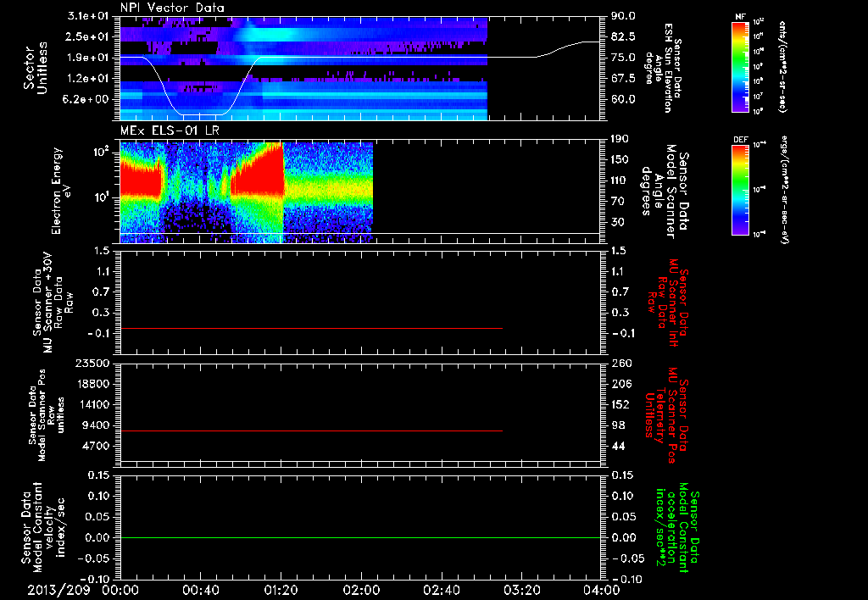Click the '190' scanner angle tick
This screenshot has width=868, height=600.
pos(620,139)
